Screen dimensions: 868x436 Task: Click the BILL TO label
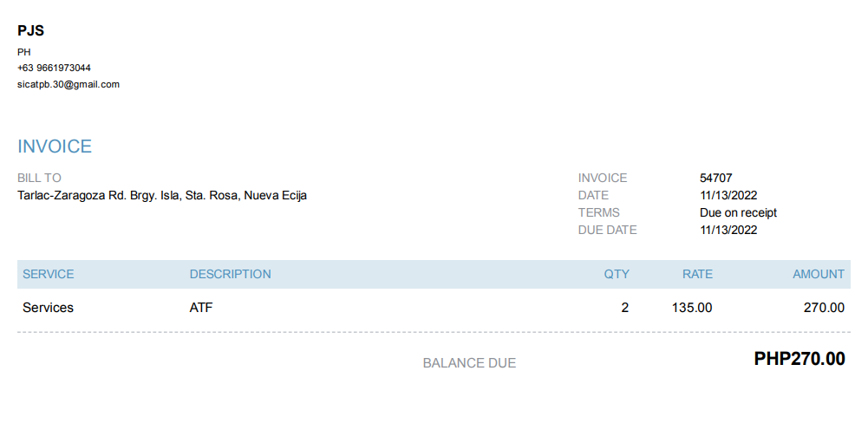click(39, 178)
